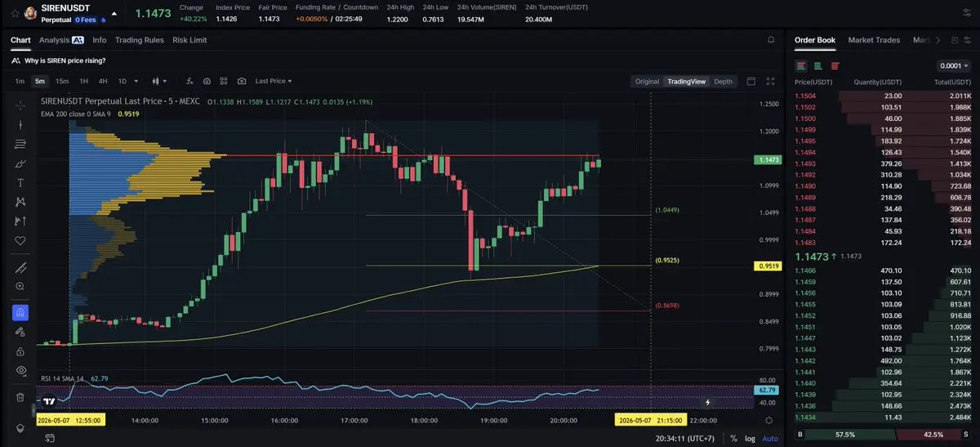Viewport: 980px width, 447px height.
Task: Open the 20:34:11 (UTC+7) timezone menu
Action: [684, 439]
